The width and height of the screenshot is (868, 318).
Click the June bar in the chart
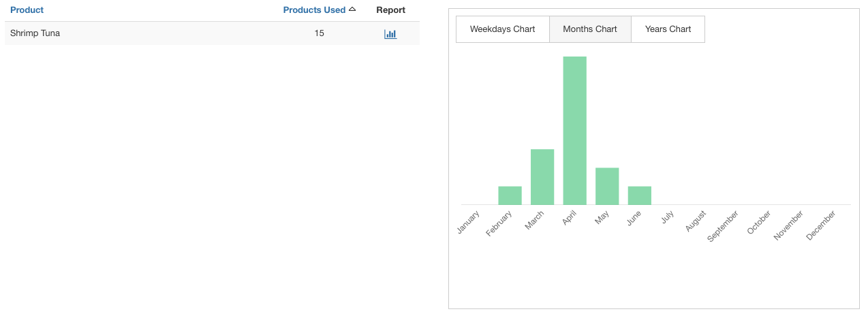(x=640, y=195)
